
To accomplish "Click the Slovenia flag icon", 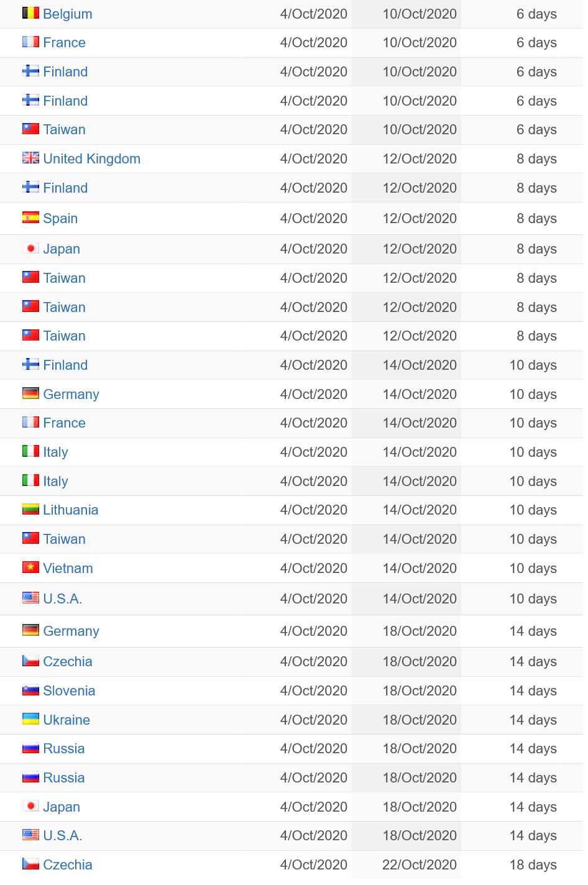I will (x=30, y=690).
